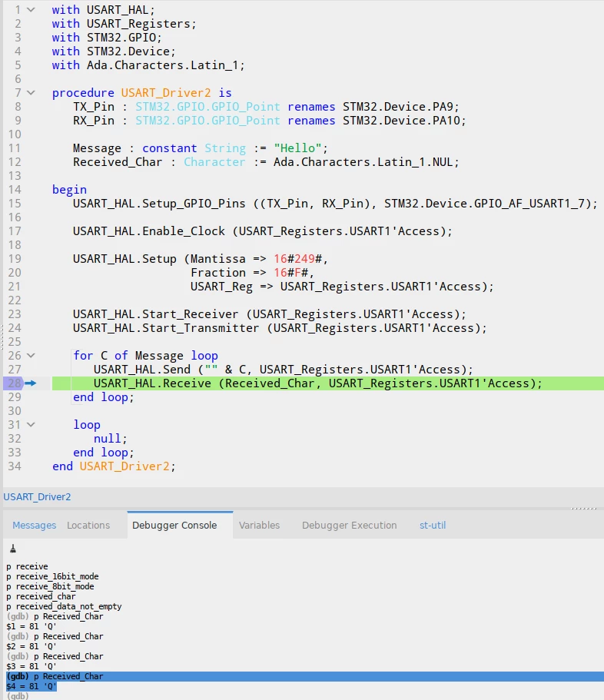Collapse procedure USART_Driver2 fold at line 7
This screenshot has height=700, width=604.
pos(31,92)
